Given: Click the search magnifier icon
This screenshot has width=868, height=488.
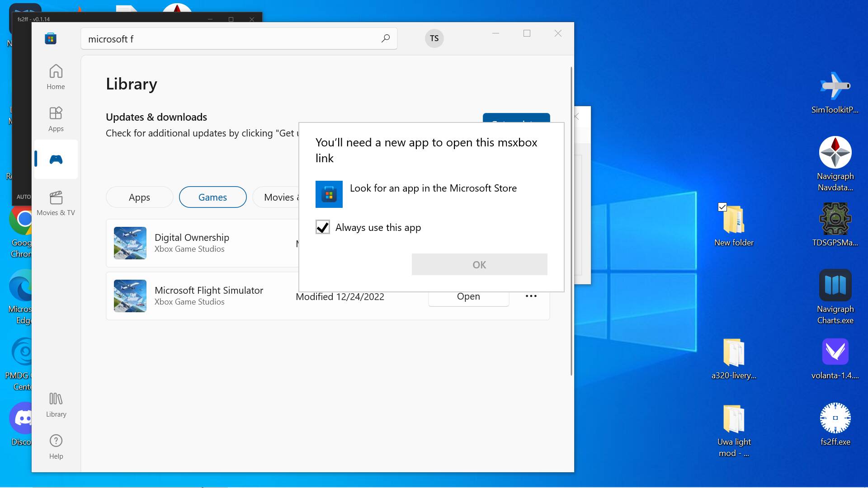Looking at the screenshot, I should 385,39.
